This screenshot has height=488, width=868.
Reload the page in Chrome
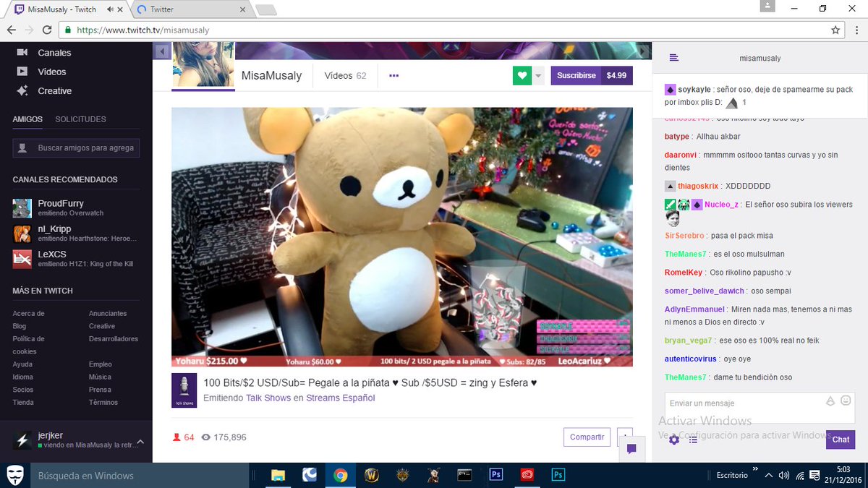(x=47, y=30)
